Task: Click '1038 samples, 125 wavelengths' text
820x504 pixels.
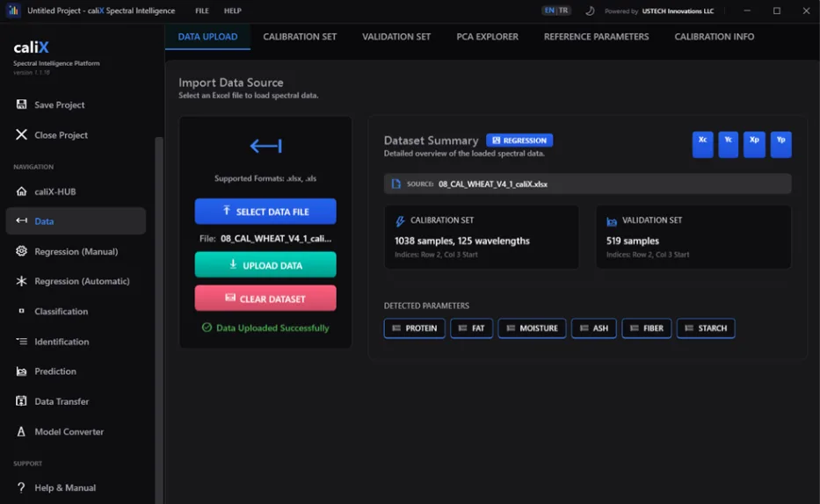Action: (461, 241)
